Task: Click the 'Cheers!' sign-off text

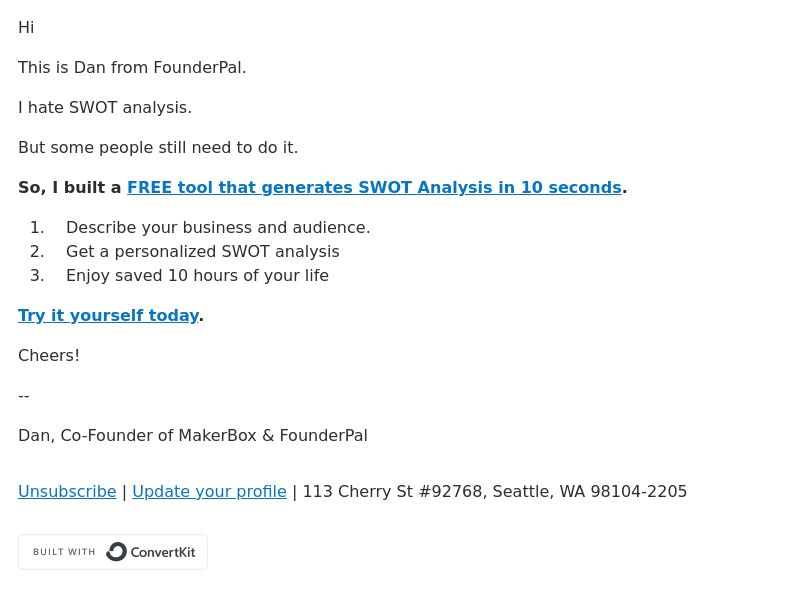Action: pyautogui.click(x=49, y=356)
